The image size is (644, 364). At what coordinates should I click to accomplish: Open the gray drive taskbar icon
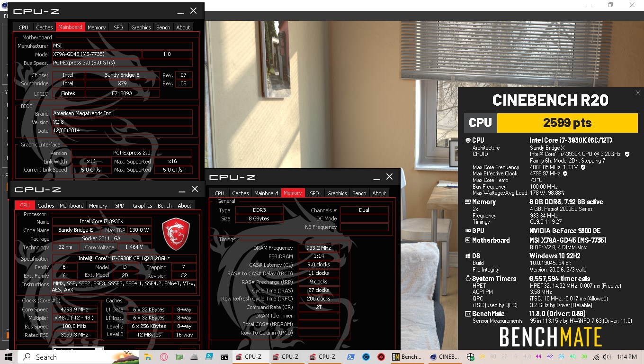coord(195,357)
